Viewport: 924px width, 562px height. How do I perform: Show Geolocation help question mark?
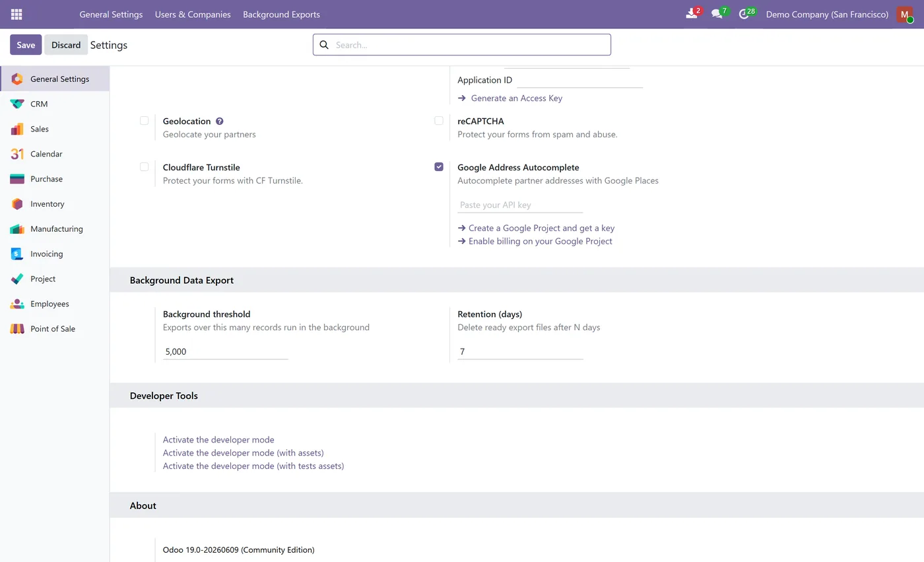pos(220,122)
